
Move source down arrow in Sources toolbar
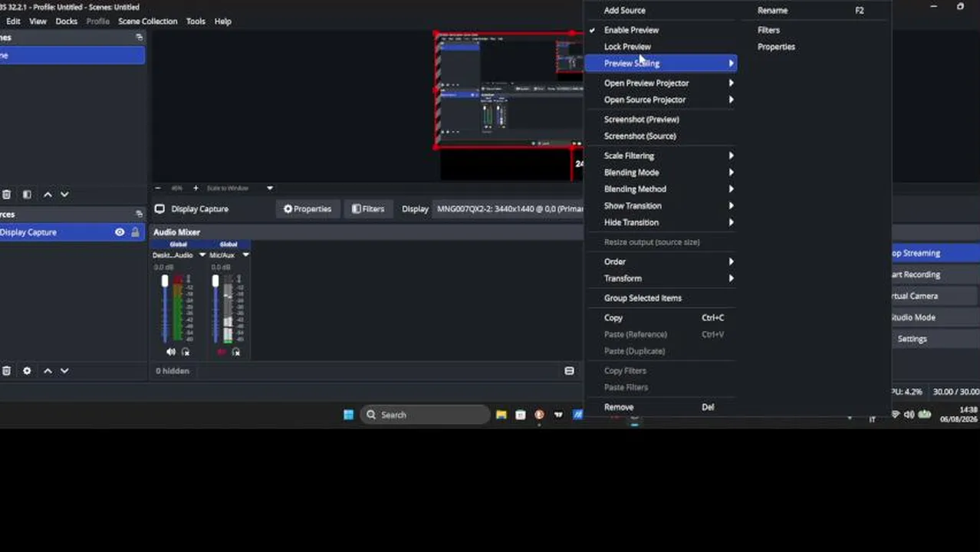pos(64,370)
